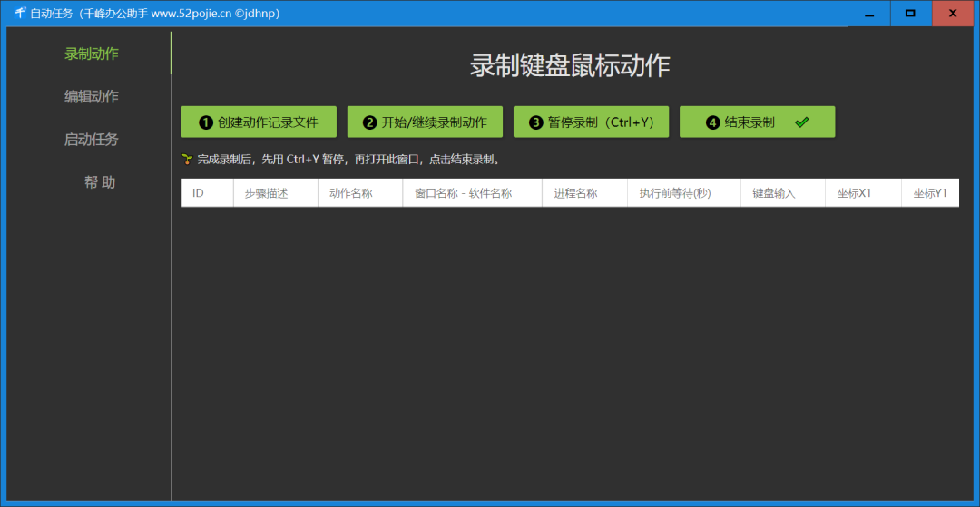Image resolution: width=980 pixels, height=507 pixels.
Task: Select the 坐标Y1 column header
Action: coord(930,193)
